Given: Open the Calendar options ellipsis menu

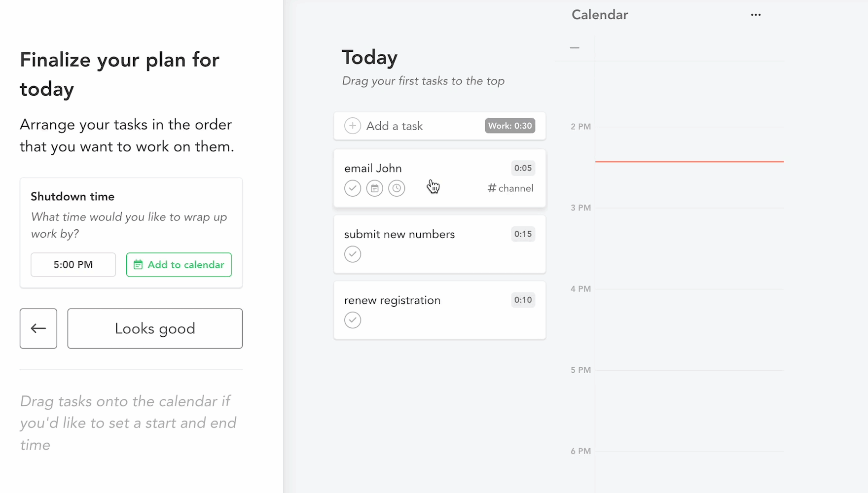Looking at the screenshot, I should pos(756,15).
